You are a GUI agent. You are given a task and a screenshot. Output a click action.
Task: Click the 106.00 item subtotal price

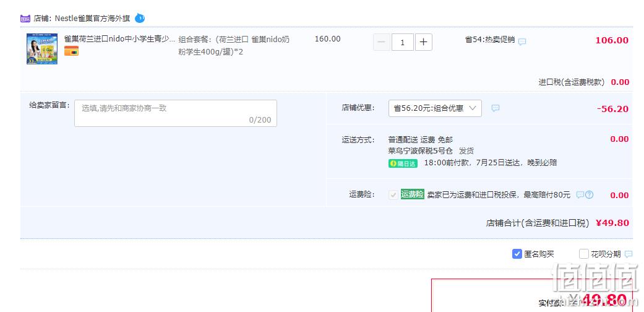[612, 40]
